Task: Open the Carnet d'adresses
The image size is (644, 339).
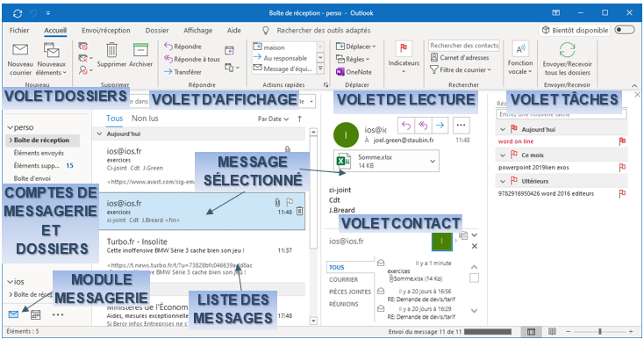Action: tap(460, 58)
